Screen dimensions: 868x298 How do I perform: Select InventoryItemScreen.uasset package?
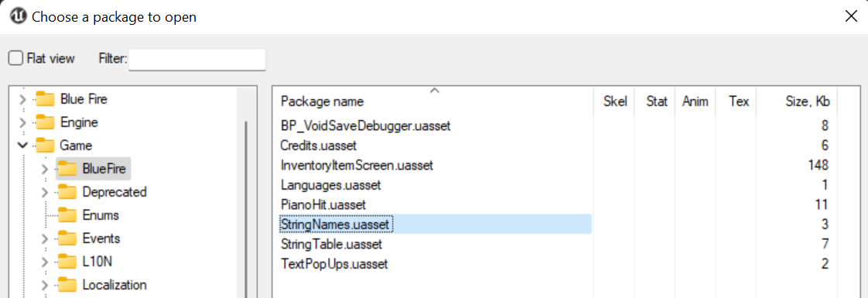(x=357, y=165)
